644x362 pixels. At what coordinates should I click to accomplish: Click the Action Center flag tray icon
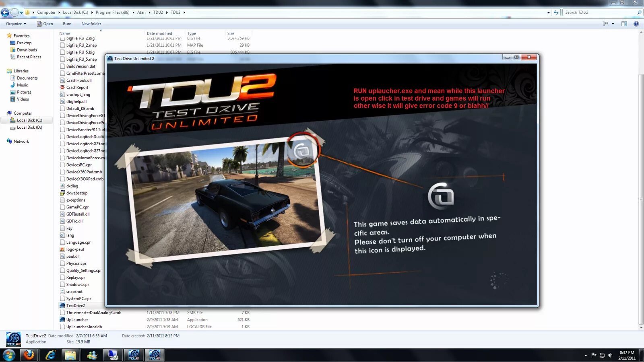[594, 355]
